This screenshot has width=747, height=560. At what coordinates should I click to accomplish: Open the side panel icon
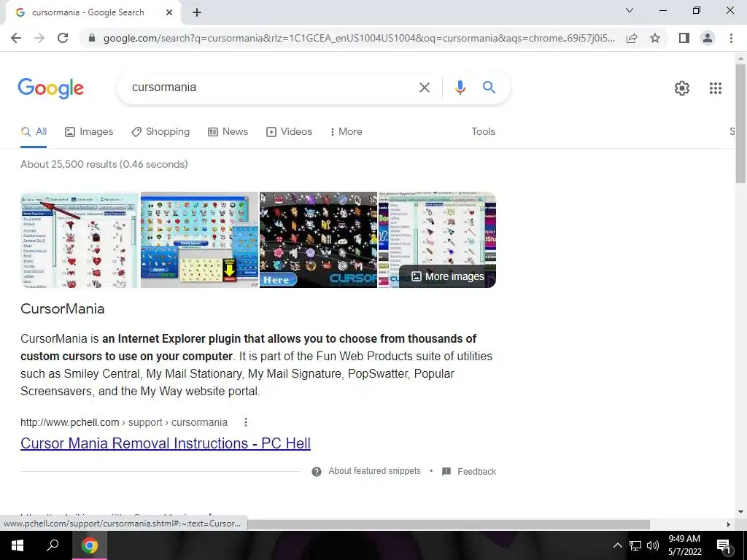point(684,38)
